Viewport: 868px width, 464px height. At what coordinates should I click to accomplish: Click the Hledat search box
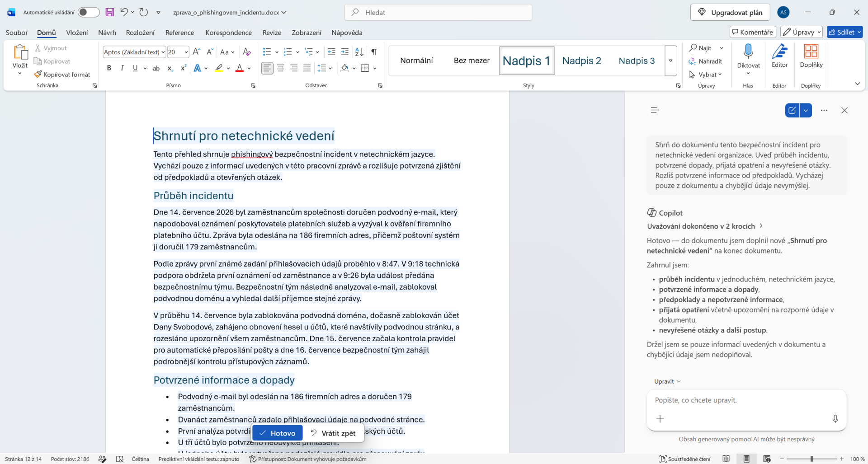[x=438, y=12]
